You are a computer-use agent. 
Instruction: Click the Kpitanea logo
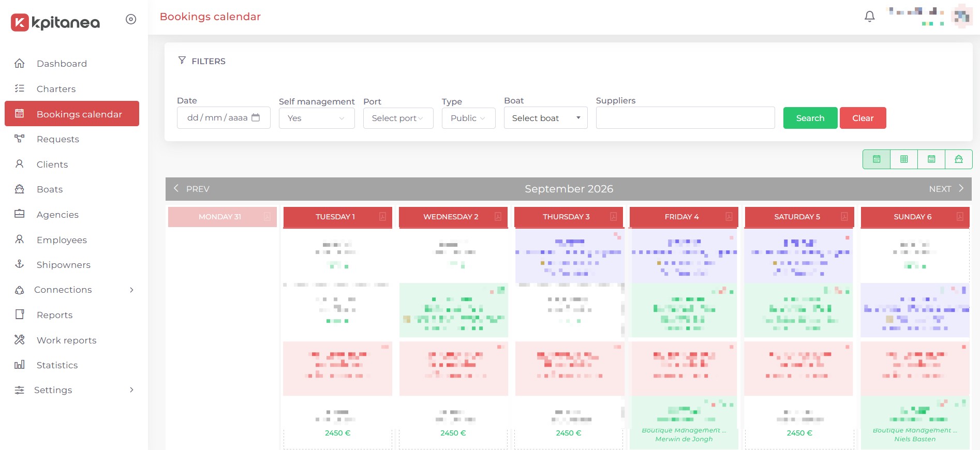click(x=55, y=22)
